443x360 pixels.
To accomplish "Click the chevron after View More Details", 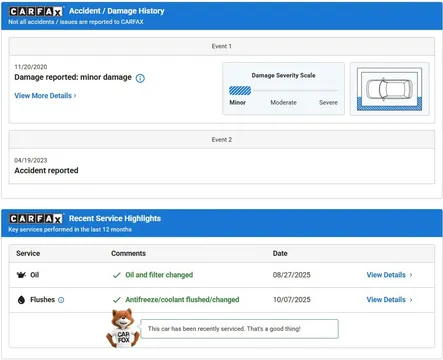I will pos(75,96).
